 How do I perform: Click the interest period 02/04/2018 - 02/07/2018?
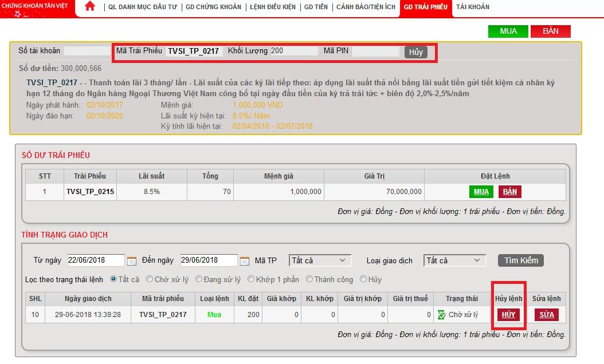click(273, 126)
